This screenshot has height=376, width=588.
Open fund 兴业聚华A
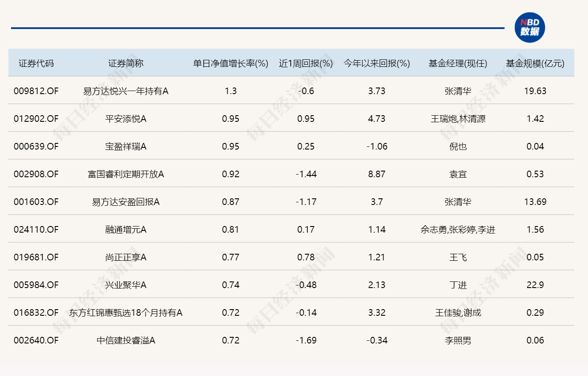click(x=126, y=285)
